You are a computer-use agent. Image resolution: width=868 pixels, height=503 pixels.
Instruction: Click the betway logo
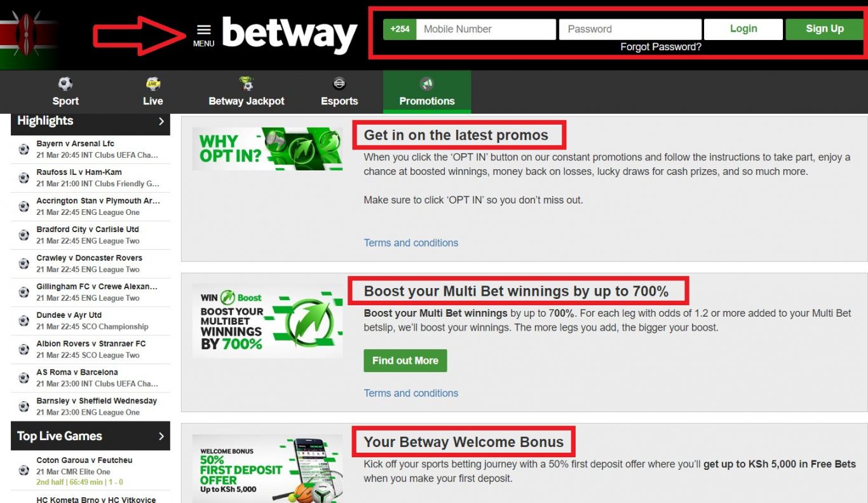tap(290, 35)
